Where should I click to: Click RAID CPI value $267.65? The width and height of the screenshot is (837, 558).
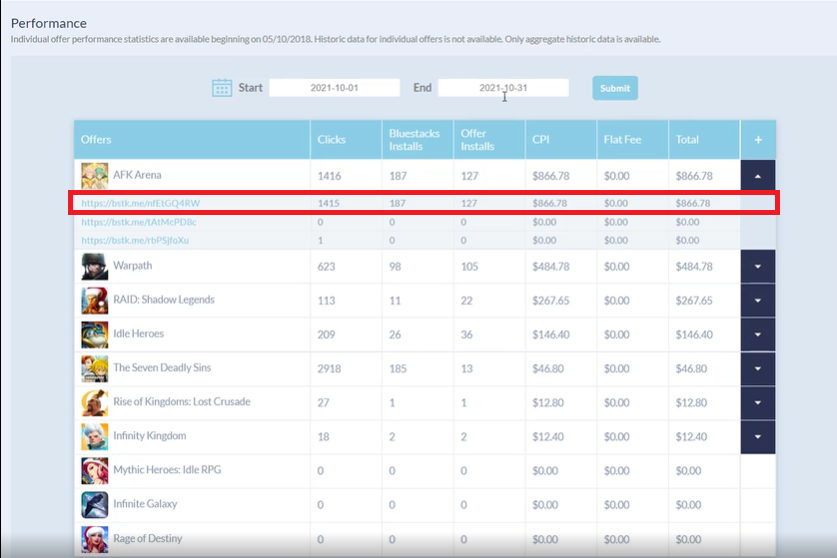click(x=551, y=301)
